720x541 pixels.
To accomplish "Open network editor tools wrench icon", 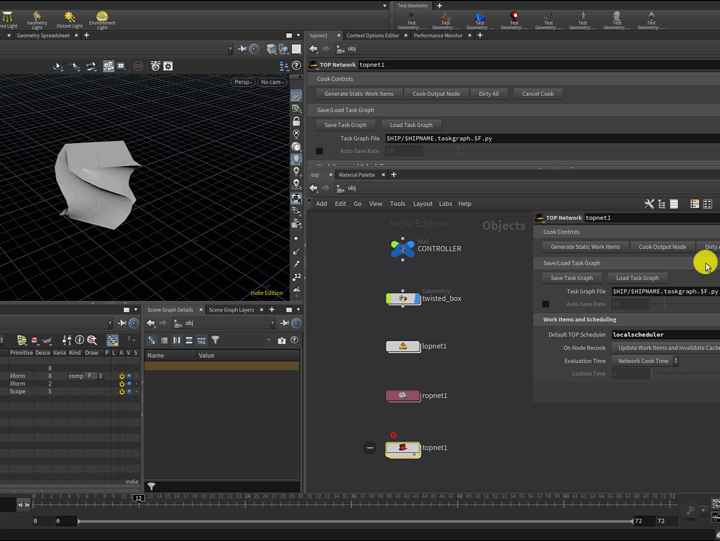I will [x=649, y=204].
